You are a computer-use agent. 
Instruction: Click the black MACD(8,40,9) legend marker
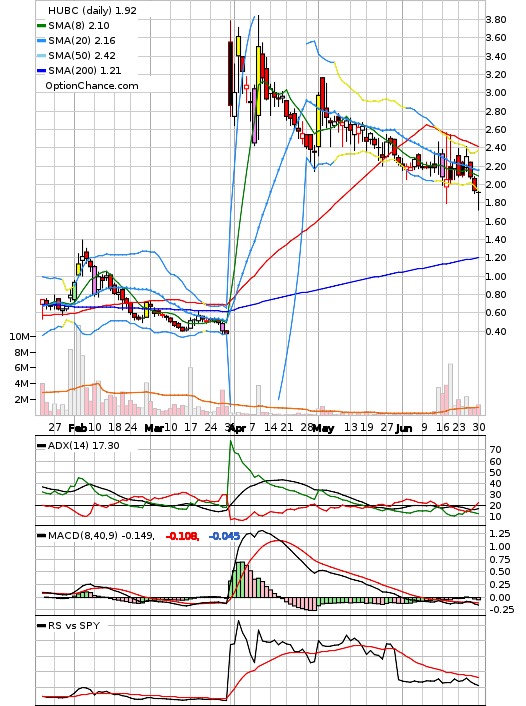pos(41,536)
